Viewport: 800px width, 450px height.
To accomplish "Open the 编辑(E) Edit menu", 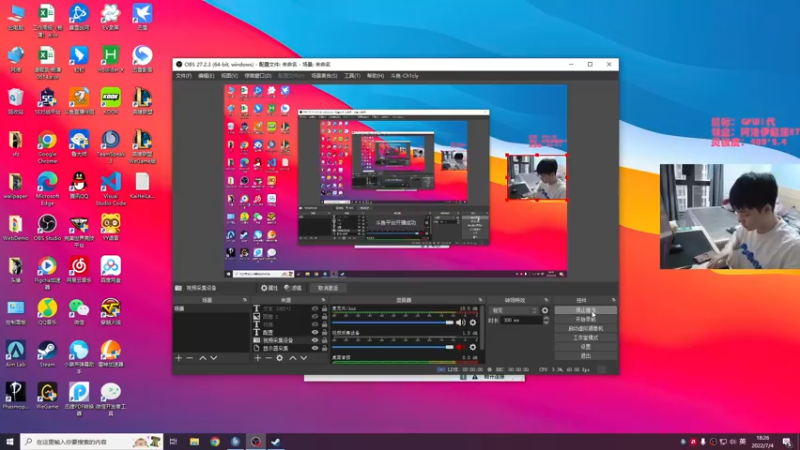I will tap(206, 76).
